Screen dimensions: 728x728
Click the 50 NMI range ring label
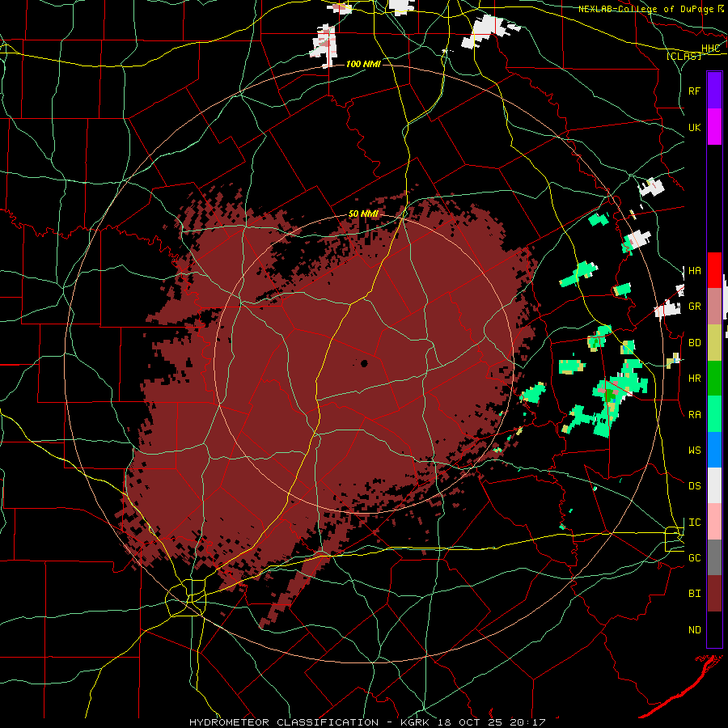(x=363, y=214)
